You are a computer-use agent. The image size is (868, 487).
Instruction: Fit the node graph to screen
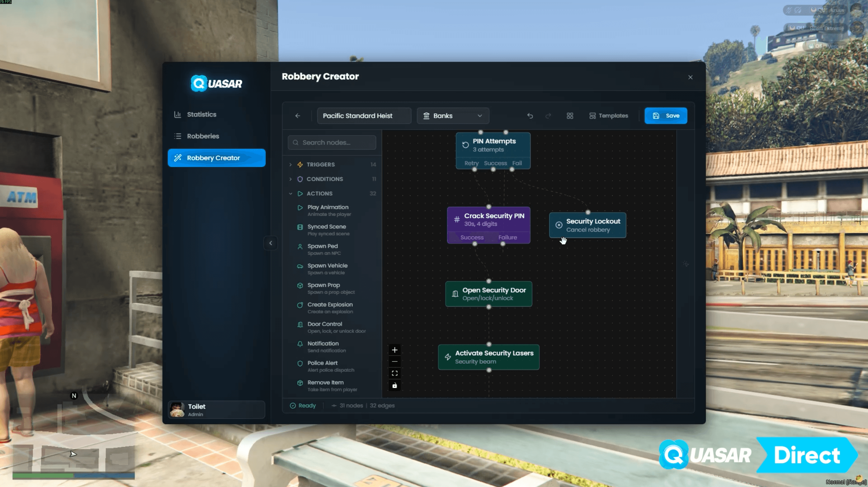(x=394, y=373)
